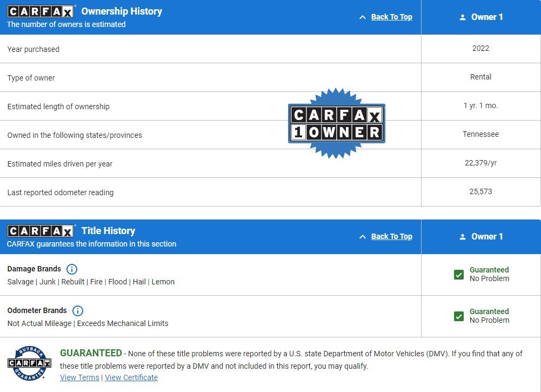Image resolution: width=541 pixels, height=392 pixels.
Task: Click the 'Damage Brands' heading
Action: tap(34, 269)
